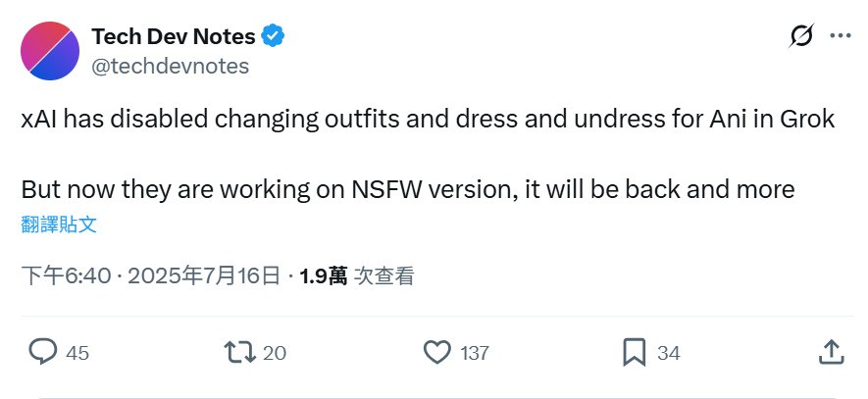
Task: Go to the @techdevnotes handle
Action: coord(171,66)
